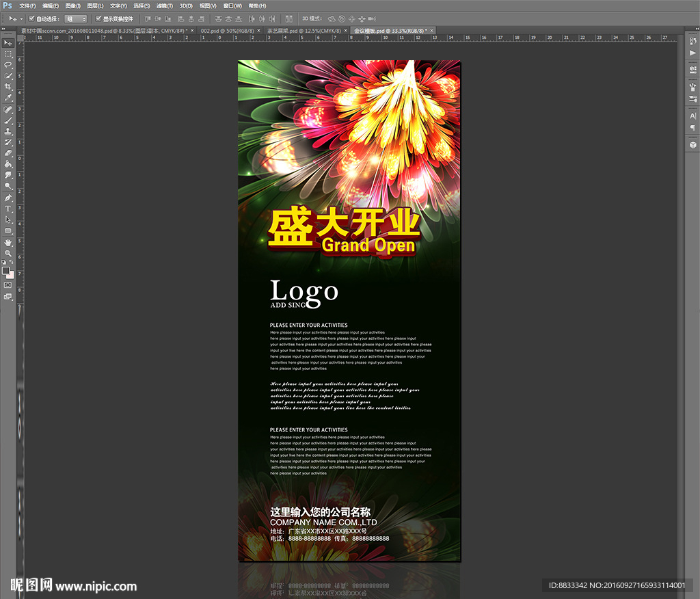Viewport: 700px width, 599px height.
Task: Set the foreground color swatch
Action: [x=5, y=271]
